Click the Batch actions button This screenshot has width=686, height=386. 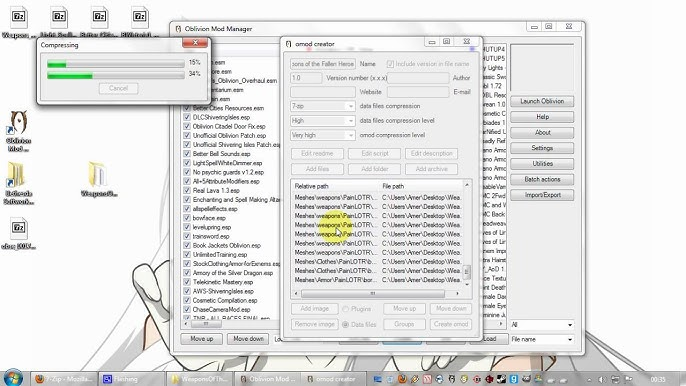pyautogui.click(x=542, y=179)
